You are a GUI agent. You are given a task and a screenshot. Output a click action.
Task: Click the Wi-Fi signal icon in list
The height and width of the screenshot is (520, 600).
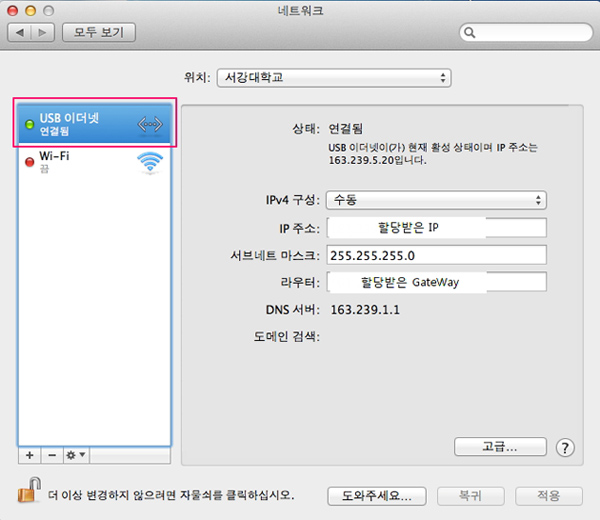(149, 163)
